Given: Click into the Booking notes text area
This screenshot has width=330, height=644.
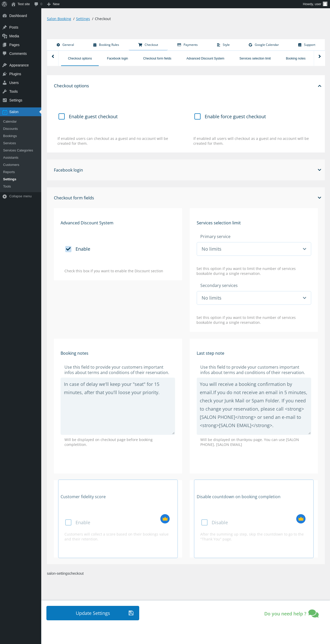Looking at the screenshot, I should point(118,406).
